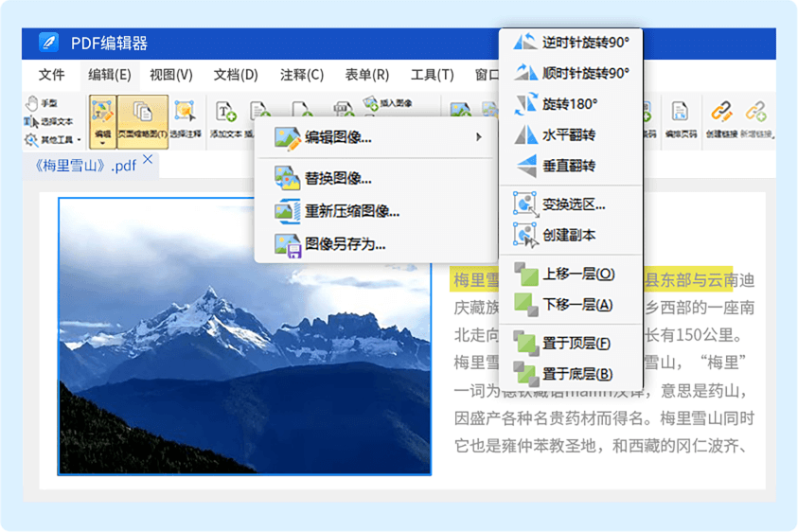
Task: Choose Replace Image (替换图像...)
Action: click(x=338, y=177)
